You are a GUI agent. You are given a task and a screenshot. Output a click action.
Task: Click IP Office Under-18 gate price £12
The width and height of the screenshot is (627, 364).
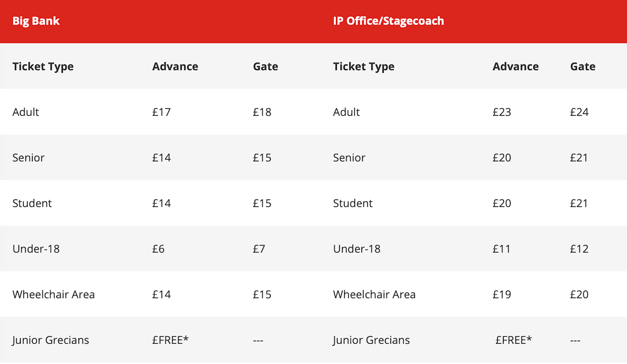coord(579,249)
